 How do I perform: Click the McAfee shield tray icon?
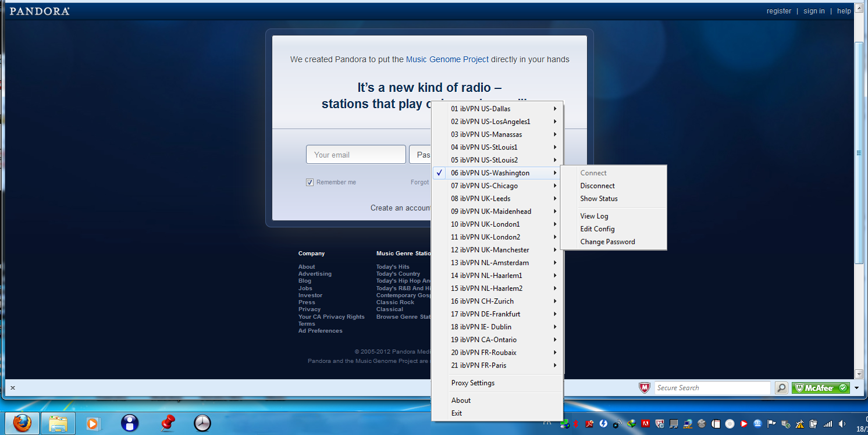coord(660,424)
